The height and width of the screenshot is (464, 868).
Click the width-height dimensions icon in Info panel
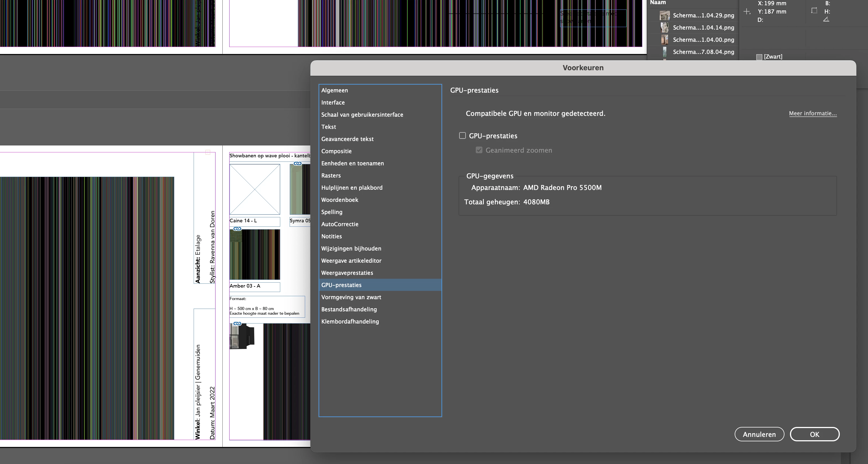pos(814,11)
